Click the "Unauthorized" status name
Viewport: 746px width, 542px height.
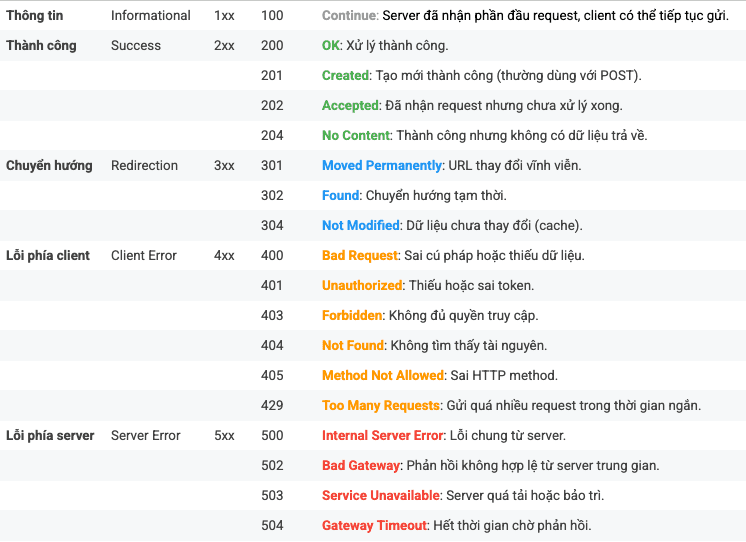pos(362,286)
